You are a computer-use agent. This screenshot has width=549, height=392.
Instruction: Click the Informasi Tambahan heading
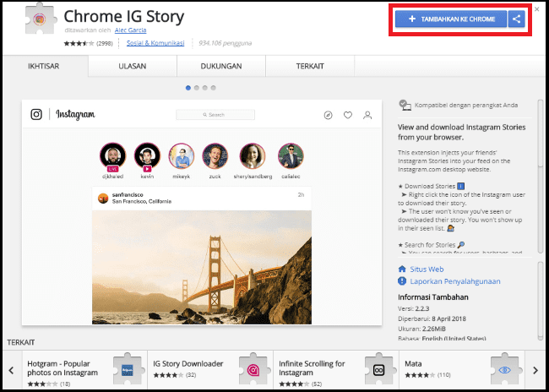click(433, 297)
